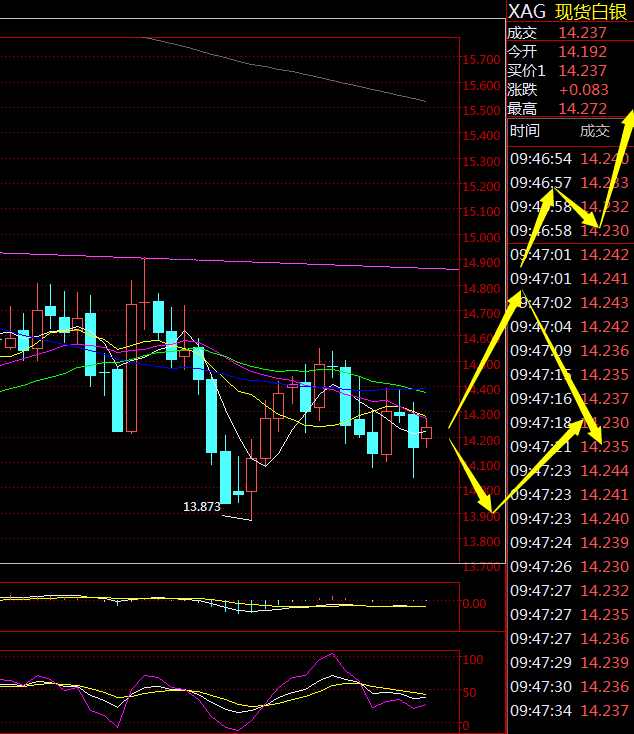Click the 50 level on oscillator axis

472,692
